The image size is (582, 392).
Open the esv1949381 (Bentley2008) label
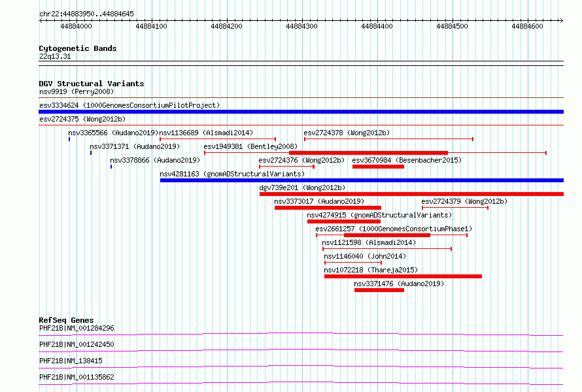tap(250, 146)
